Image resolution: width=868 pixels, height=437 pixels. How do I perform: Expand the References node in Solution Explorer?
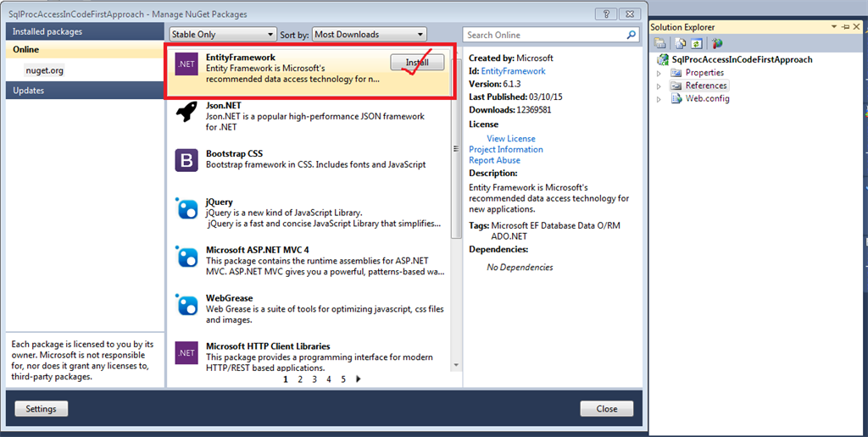(659, 86)
